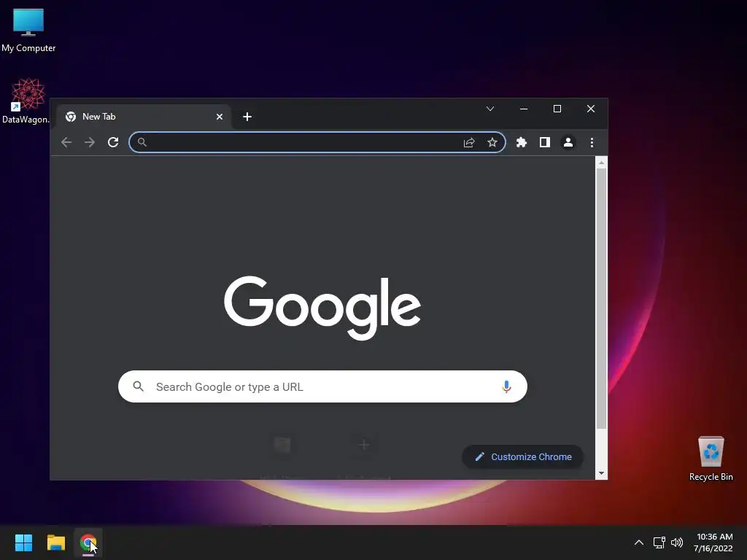Click the forward navigation arrow
This screenshot has width=747, height=560.
click(90, 142)
